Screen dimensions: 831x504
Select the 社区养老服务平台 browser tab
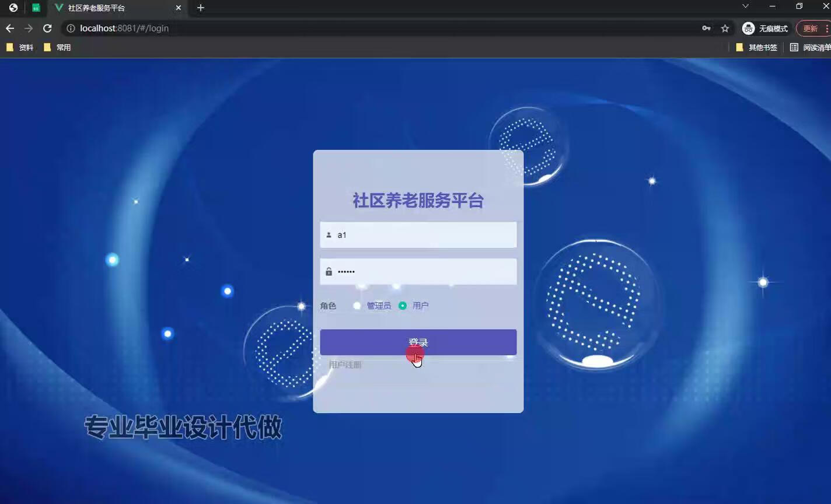point(117,8)
